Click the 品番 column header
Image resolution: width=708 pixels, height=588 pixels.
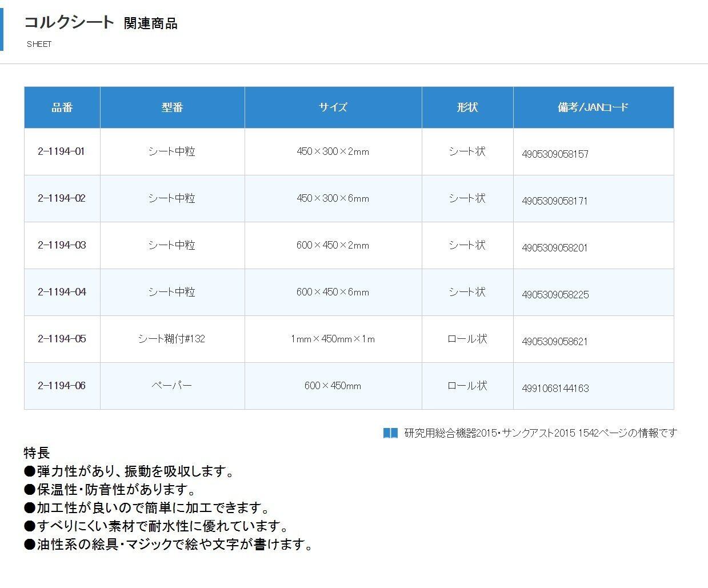[x=62, y=107]
